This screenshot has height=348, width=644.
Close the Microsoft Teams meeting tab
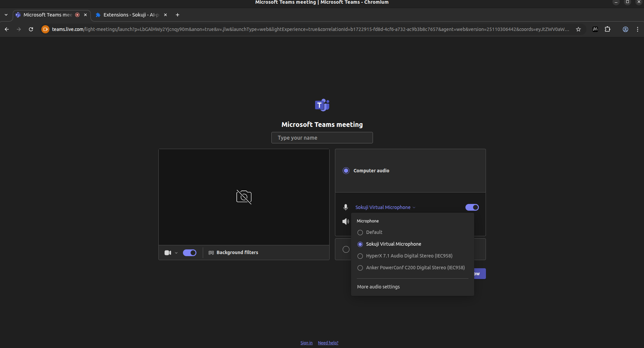(85, 15)
